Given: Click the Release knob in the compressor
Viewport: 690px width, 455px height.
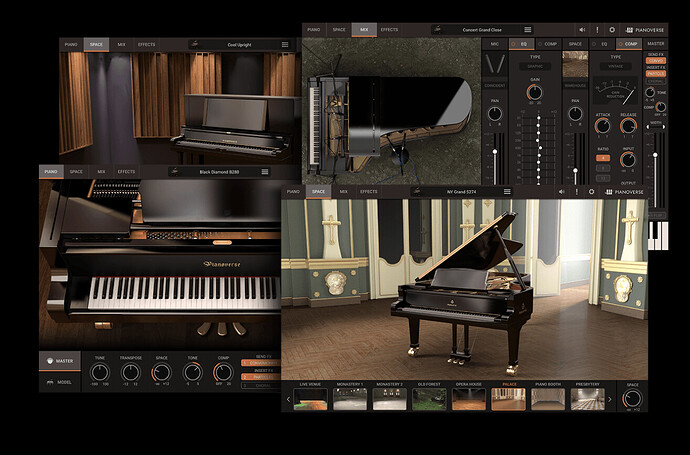Looking at the screenshot, I should 628,126.
